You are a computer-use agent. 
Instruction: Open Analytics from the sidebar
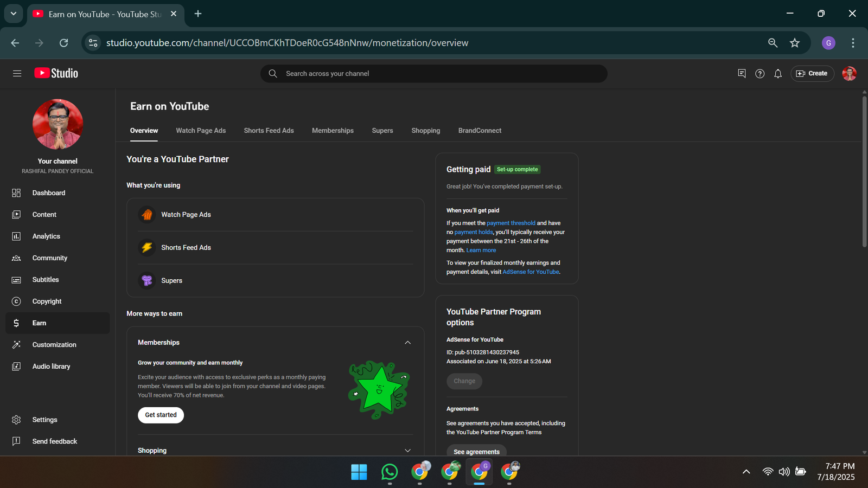coord(58,236)
